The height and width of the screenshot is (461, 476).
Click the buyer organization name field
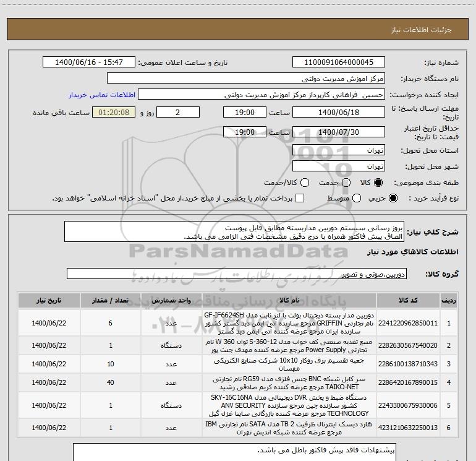(246, 79)
